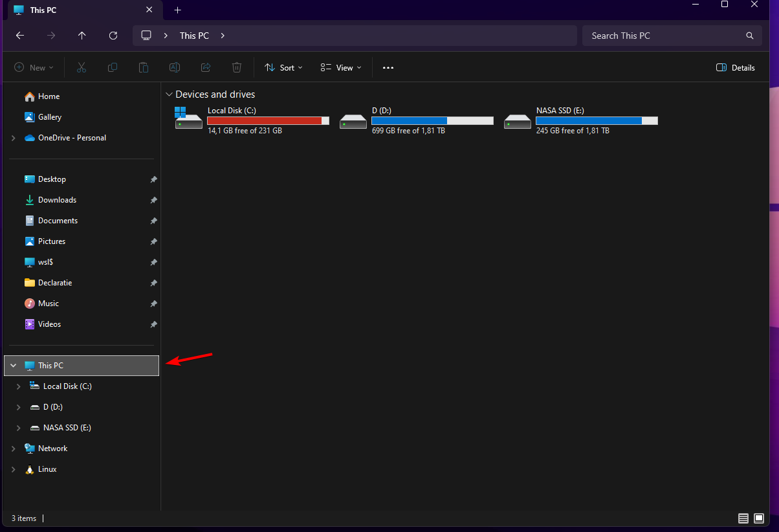The height and width of the screenshot is (532, 779).
Task: Go back using the Back arrow
Action: [x=20, y=36]
